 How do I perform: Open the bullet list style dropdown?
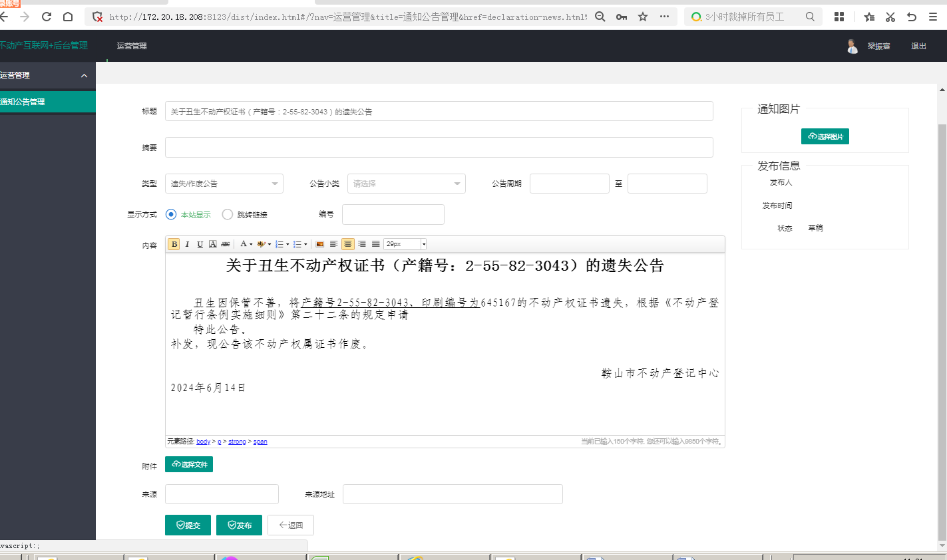tap(305, 245)
